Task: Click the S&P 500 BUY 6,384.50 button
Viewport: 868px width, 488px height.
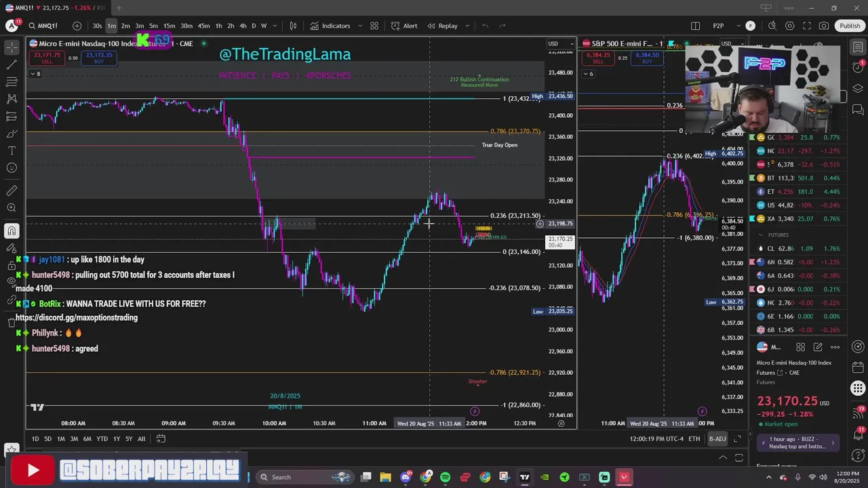Action: [x=646, y=58]
